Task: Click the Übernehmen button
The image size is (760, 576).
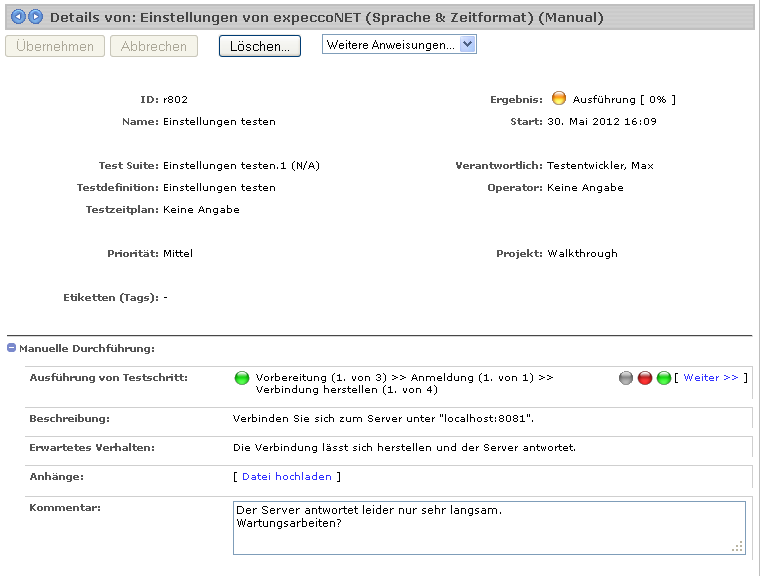Action: 55,46
